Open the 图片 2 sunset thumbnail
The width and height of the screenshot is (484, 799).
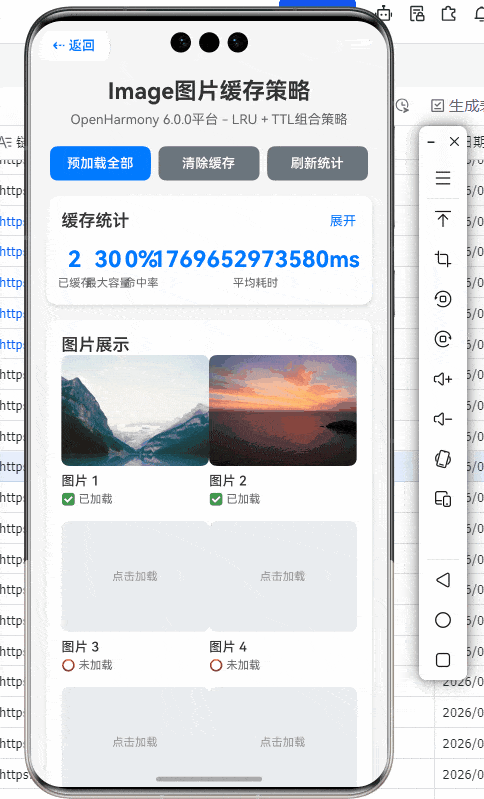click(x=283, y=410)
